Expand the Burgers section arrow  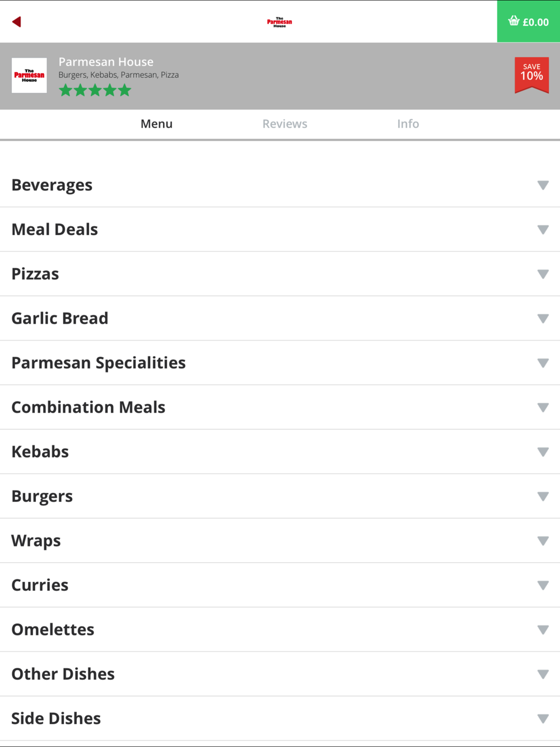pos(543,496)
